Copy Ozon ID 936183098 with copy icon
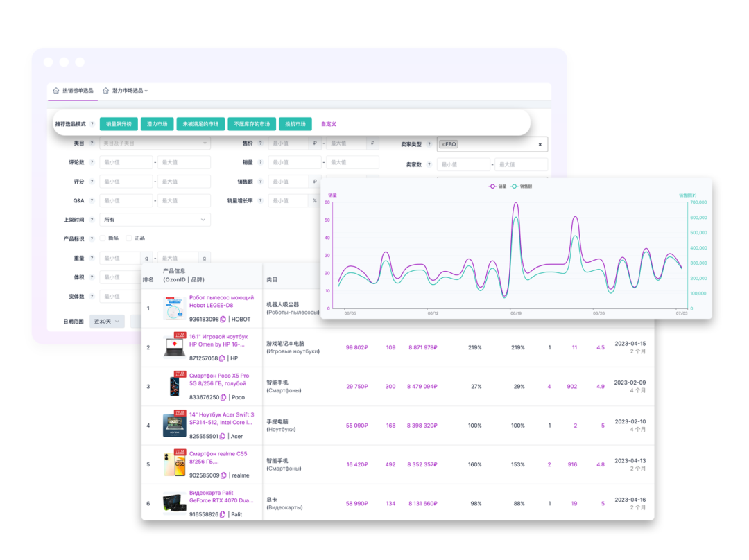Viewport: 749px width, 560px height. coord(223,320)
